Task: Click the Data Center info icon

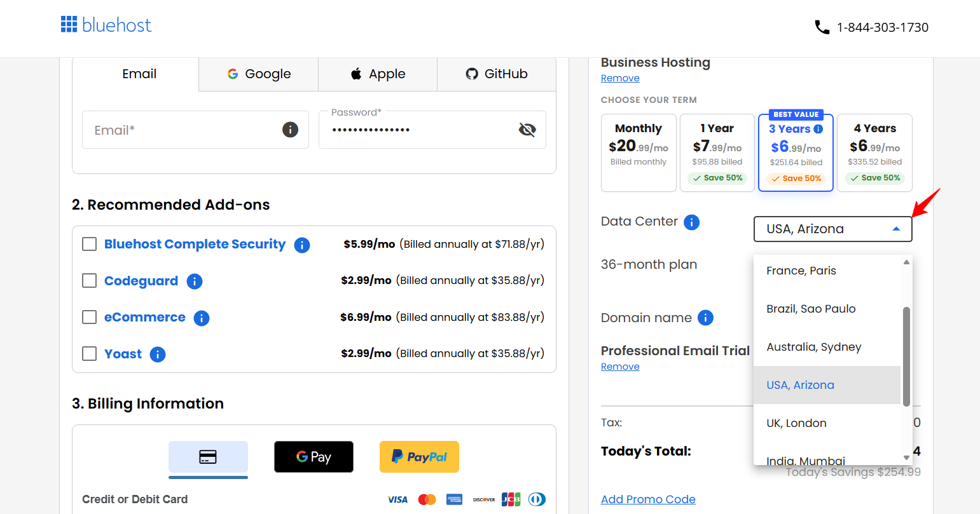Action: (x=691, y=222)
